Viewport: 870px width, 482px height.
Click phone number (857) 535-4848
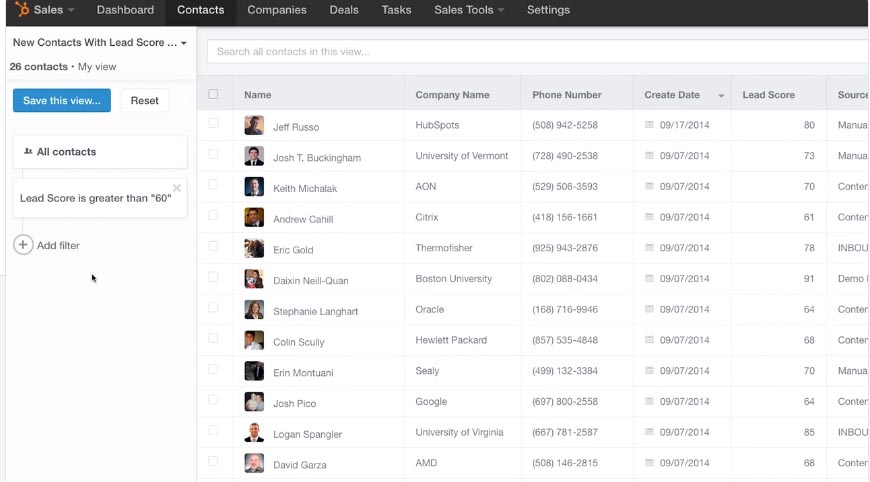565,340
